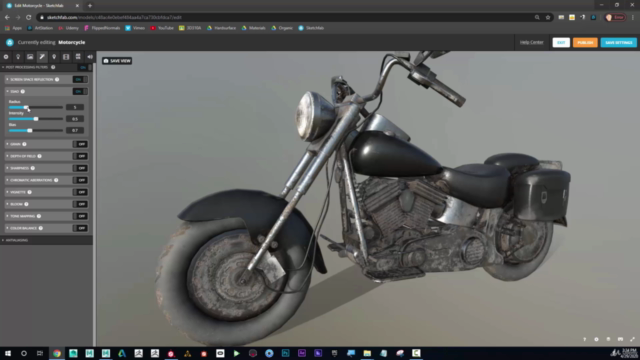Open the Hardsurface bookmarks folder
The image size is (640, 360).
tap(222, 28)
